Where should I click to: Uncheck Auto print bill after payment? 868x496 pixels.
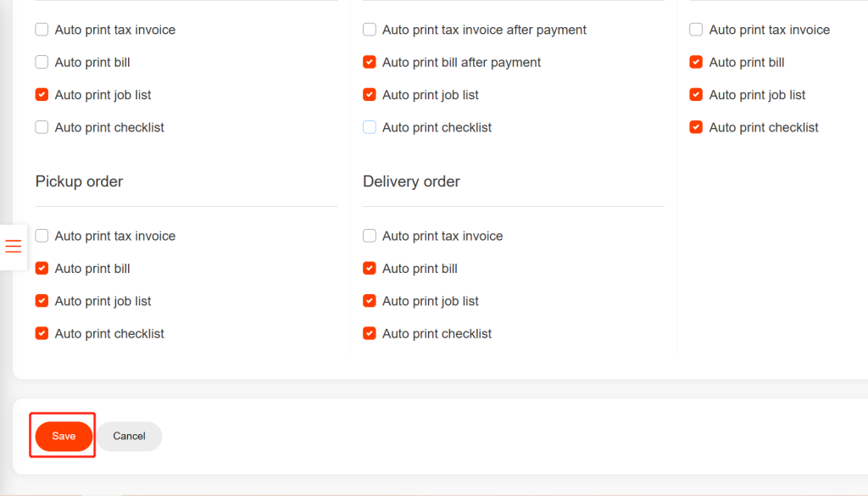tap(370, 63)
